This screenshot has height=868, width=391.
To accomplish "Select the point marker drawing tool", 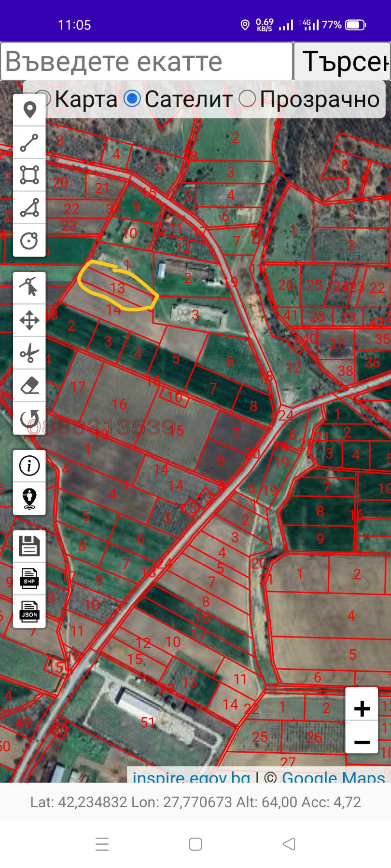I will coord(29,110).
